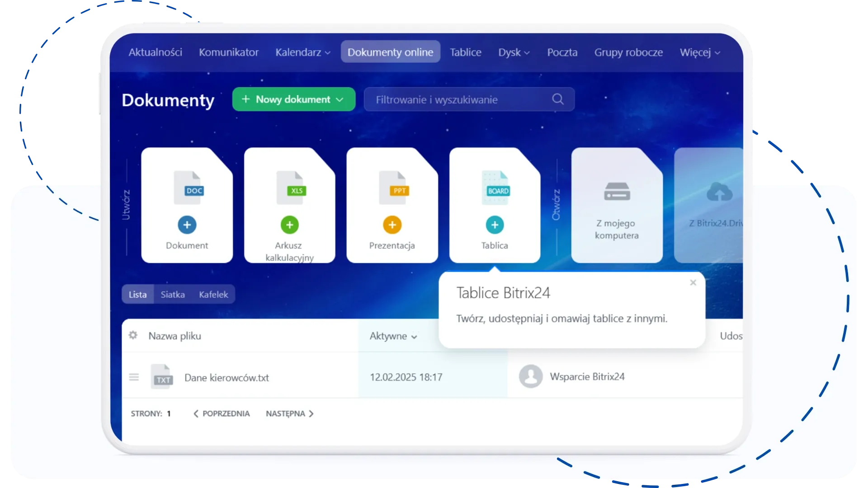Click the disk drive icon Z mojego komputera
The width and height of the screenshot is (868, 488).
click(x=617, y=192)
